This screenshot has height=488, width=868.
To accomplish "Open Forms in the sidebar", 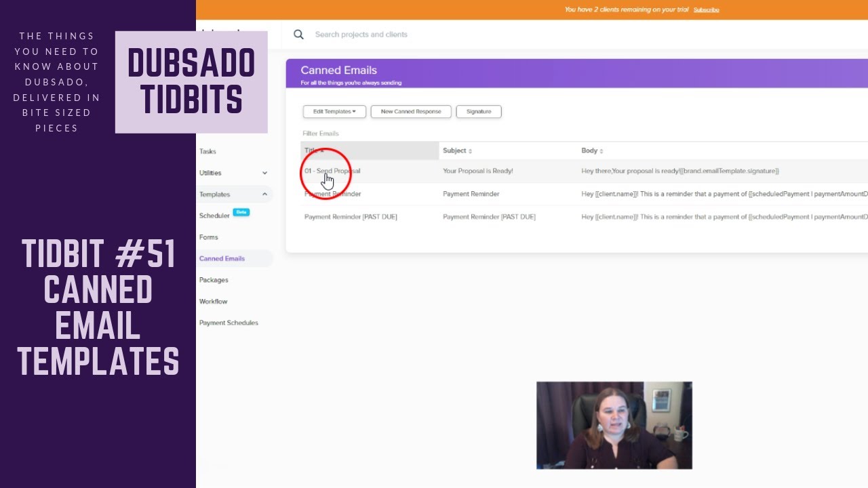I will click(x=209, y=237).
